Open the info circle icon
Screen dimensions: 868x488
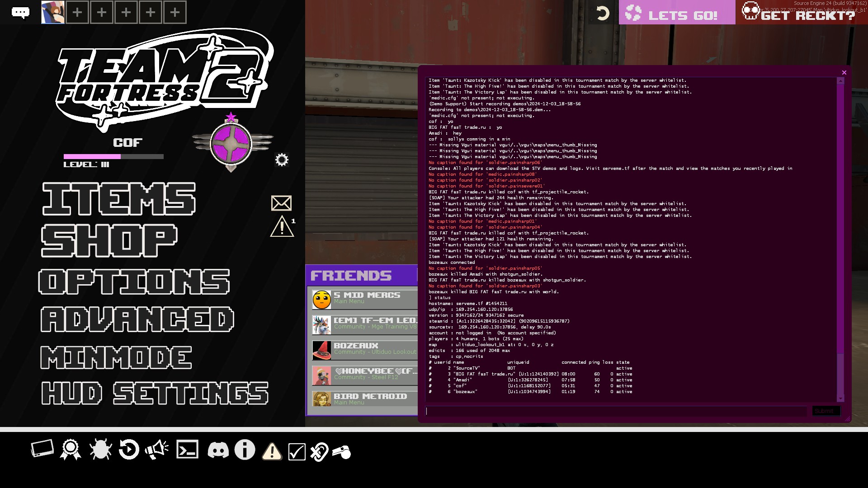click(245, 450)
